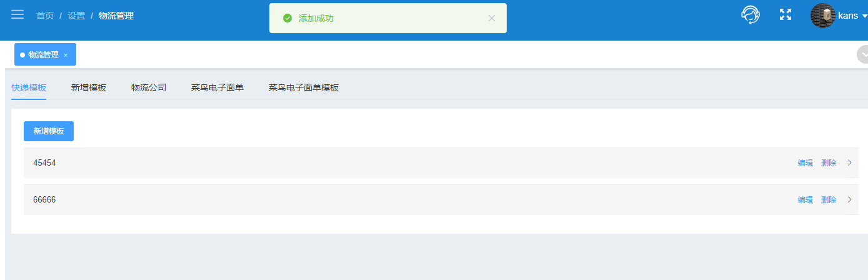Open the customer service headset icon
868x280 pixels.
pyautogui.click(x=750, y=14)
